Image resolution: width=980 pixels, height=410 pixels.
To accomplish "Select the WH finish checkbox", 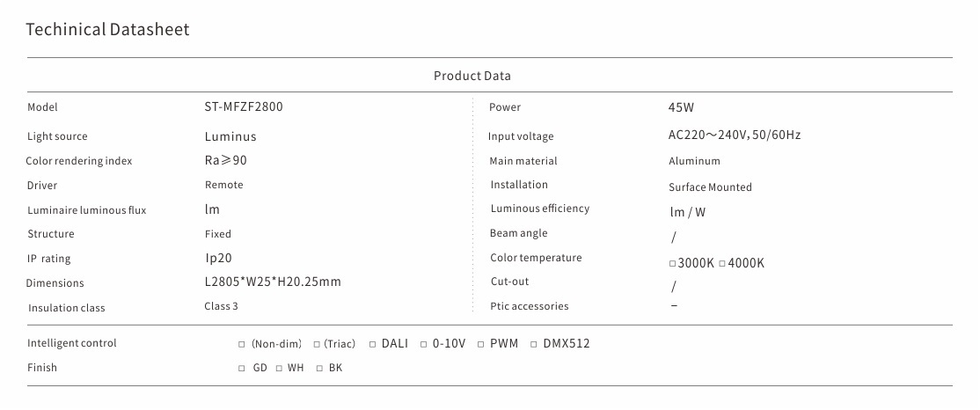I will 278,368.
